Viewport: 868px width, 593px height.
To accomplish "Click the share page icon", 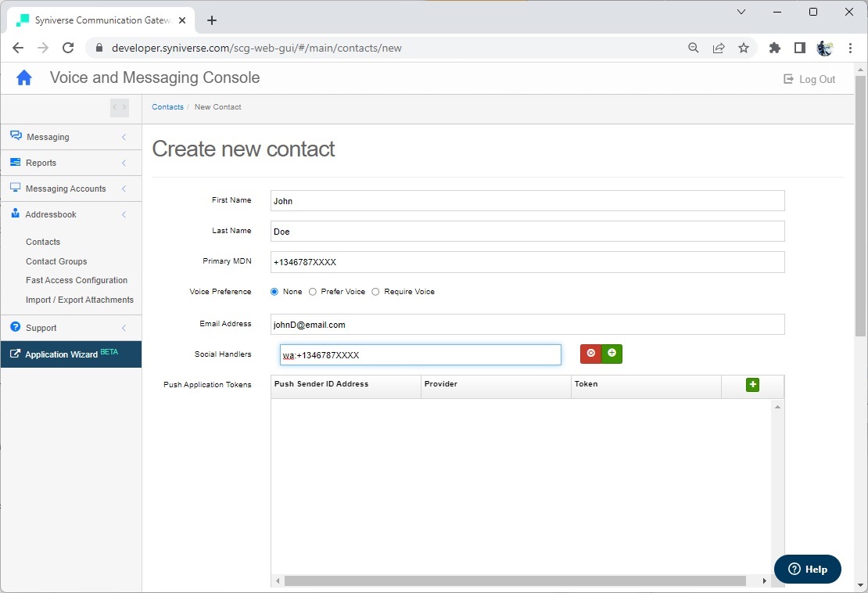I will point(719,48).
